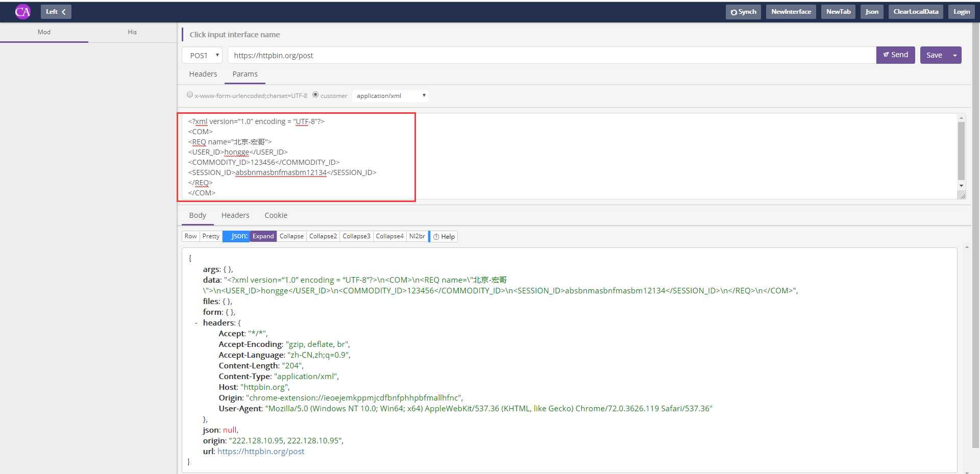Click the User-Agent value string
980x474 pixels.
click(489, 409)
